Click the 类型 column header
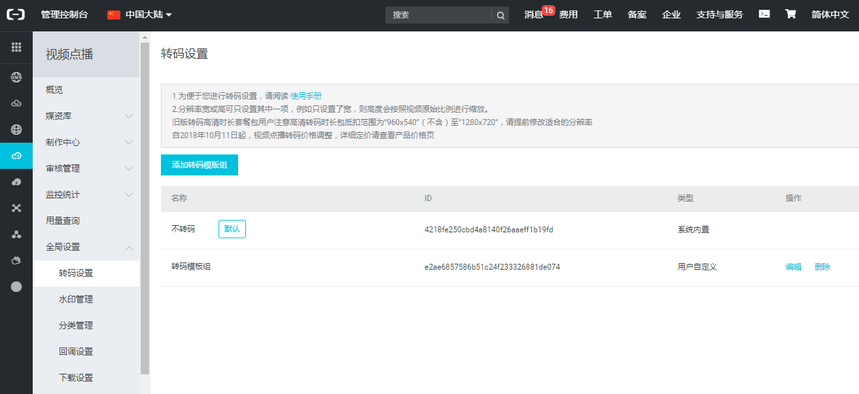 tap(685, 198)
